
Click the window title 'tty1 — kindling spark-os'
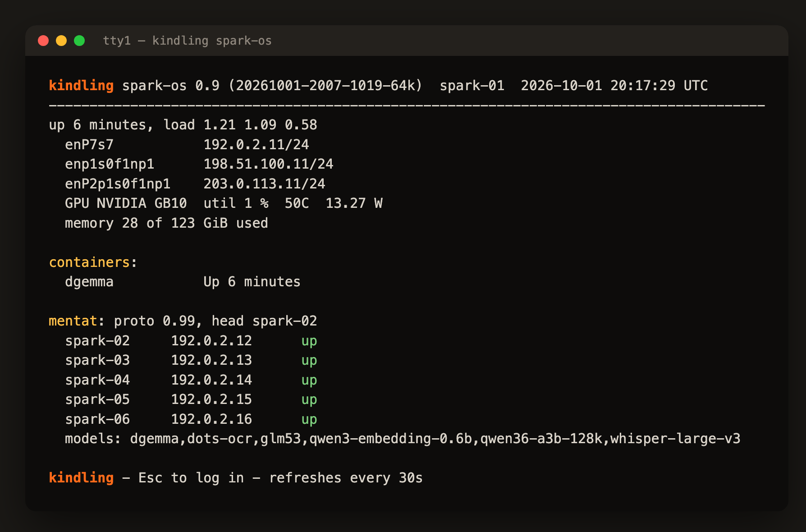[187, 41]
